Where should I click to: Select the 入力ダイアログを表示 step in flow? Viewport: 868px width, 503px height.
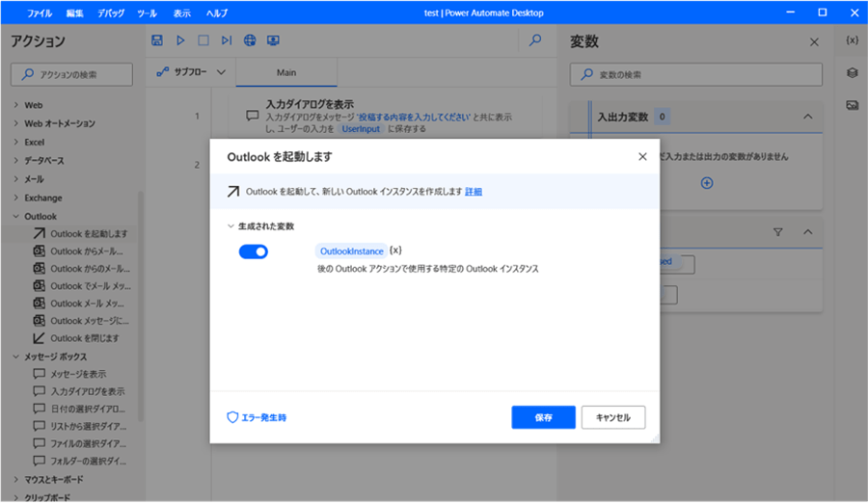click(x=385, y=117)
